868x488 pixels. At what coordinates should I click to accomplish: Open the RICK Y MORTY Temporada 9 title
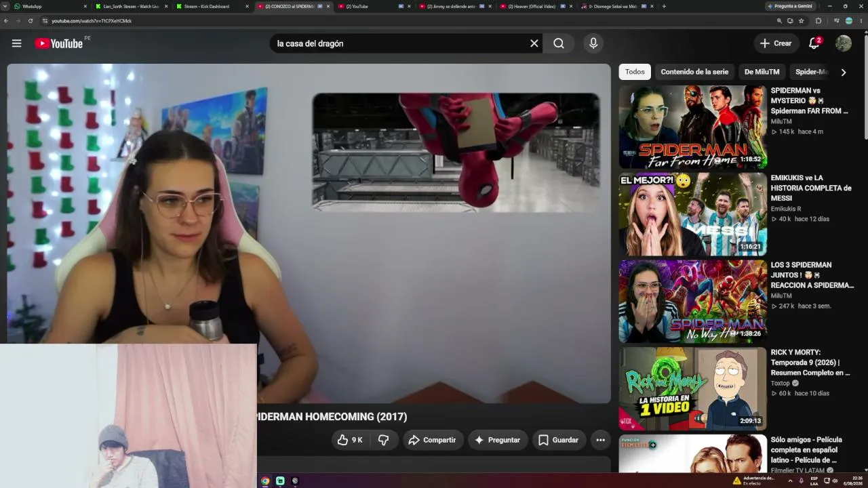pos(810,363)
